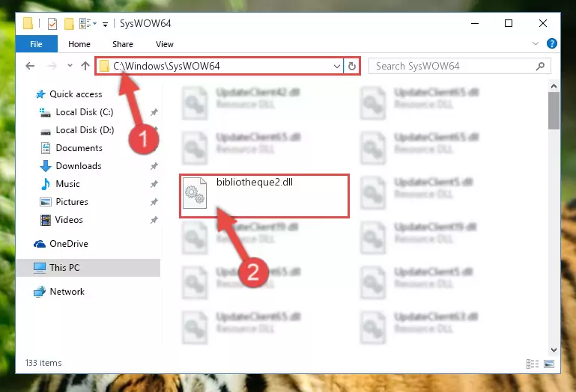
Task: Click the Search SysWOW64 field
Action: (460, 66)
